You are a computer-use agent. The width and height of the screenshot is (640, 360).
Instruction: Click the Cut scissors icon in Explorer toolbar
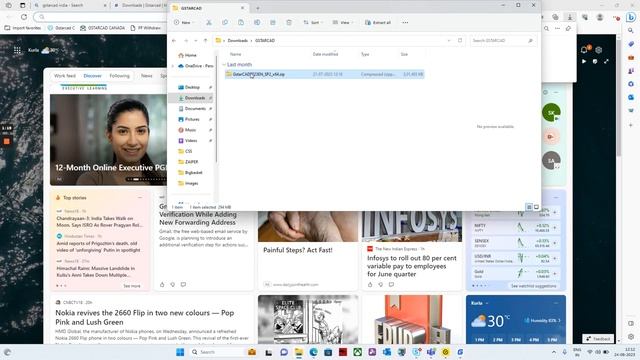pos(209,22)
